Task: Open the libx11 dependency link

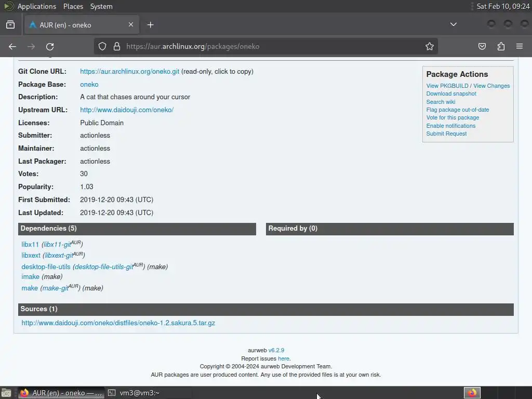Action: (x=30, y=244)
